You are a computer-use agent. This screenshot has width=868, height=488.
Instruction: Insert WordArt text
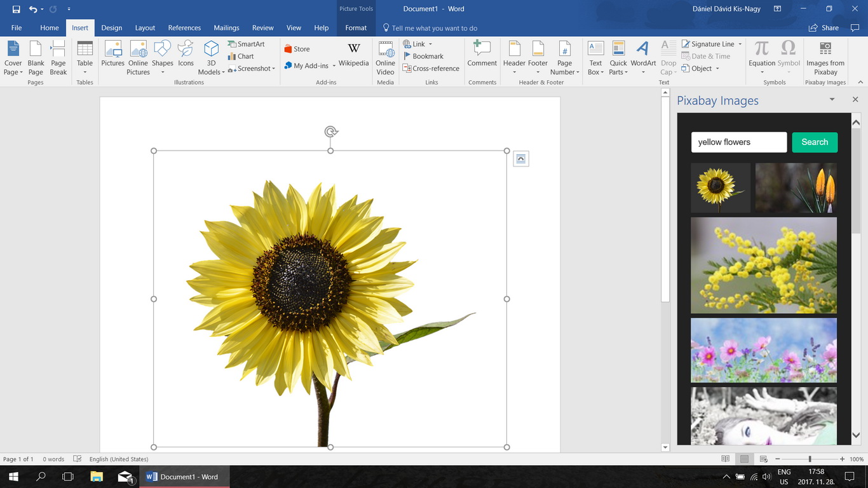(643, 55)
